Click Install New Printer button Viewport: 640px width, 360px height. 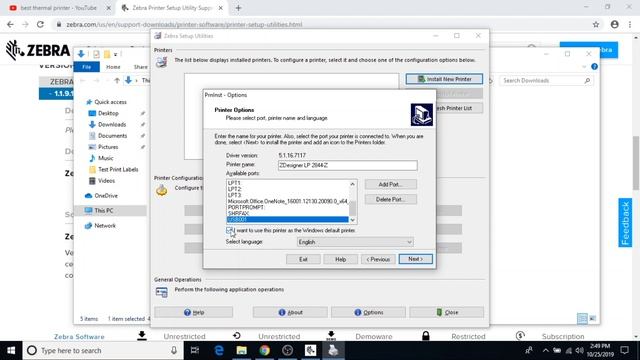point(444,79)
